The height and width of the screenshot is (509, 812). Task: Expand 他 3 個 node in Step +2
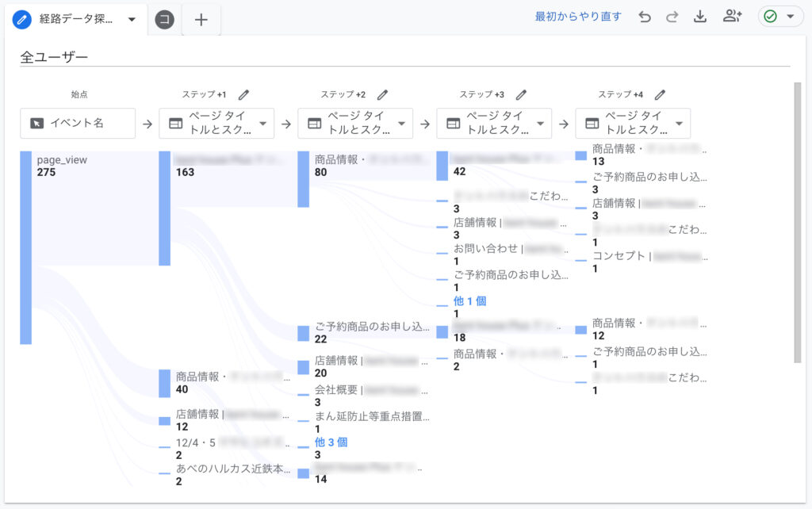click(x=331, y=442)
